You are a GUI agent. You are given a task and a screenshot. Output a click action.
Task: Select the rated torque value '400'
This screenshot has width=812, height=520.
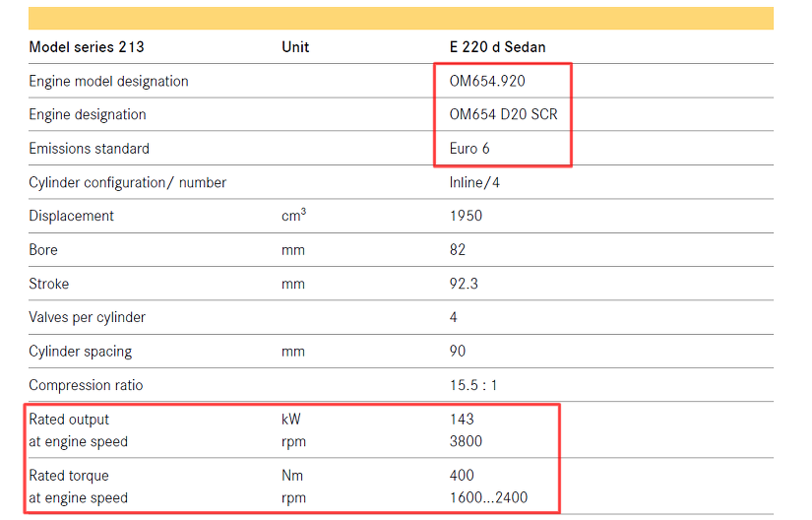(462, 475)
